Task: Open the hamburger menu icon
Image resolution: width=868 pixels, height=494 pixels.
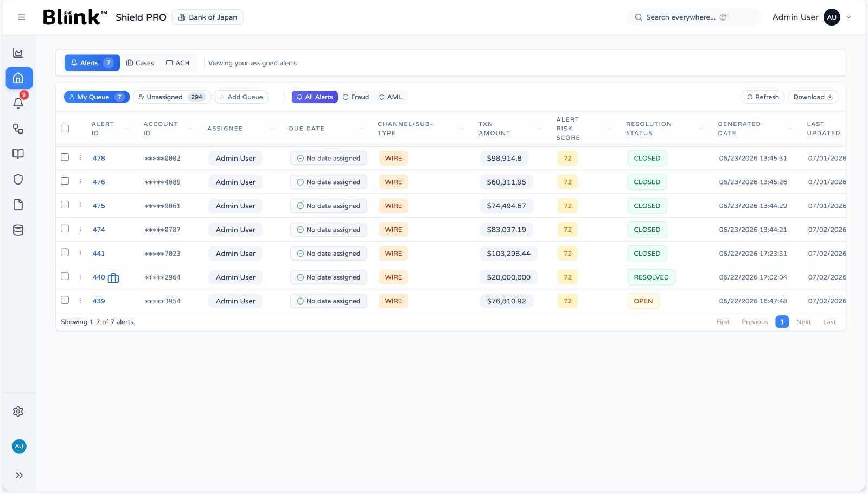Action: [x=22, y=17]
